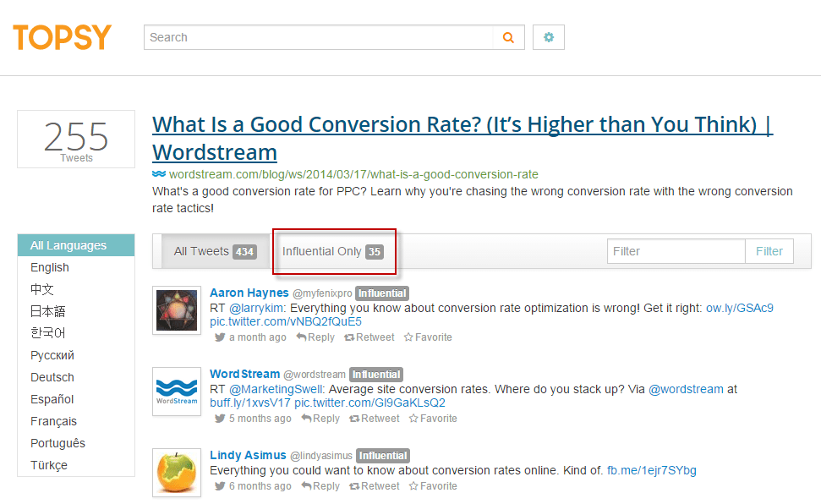Click the Filter button
The width and height of the screenshot is (821, 504).
coord(769,251)
